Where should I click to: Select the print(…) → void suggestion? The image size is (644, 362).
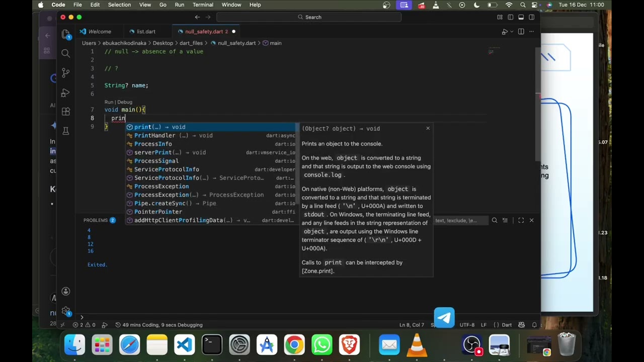pyautogui.click(x=211, y=127)
